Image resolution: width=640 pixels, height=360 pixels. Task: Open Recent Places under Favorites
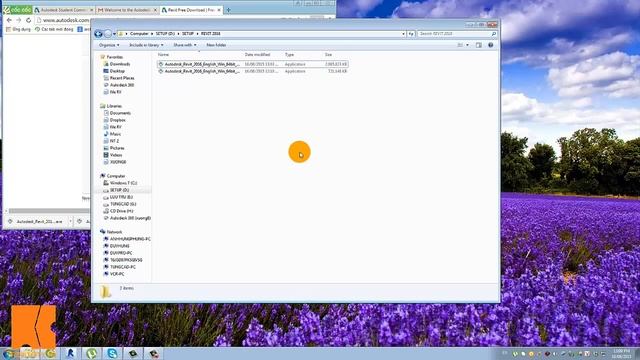tap(122, 78)
